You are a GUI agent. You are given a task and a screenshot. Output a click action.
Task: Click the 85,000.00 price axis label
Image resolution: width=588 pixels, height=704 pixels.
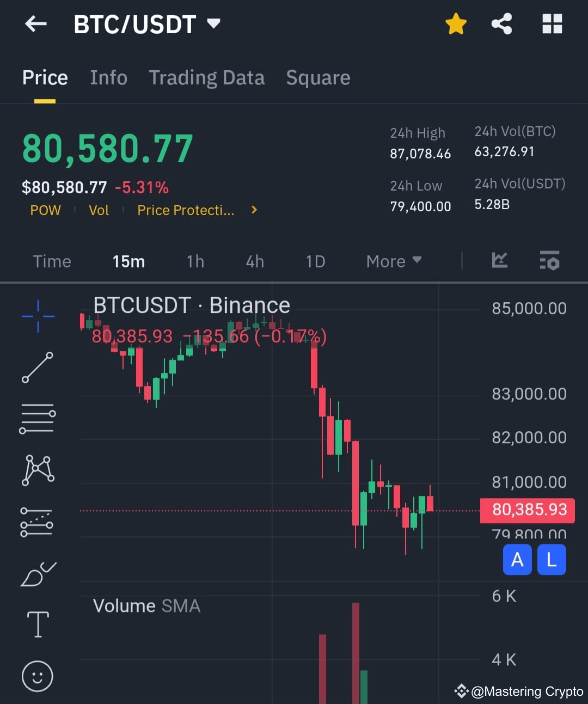(529, 309)
